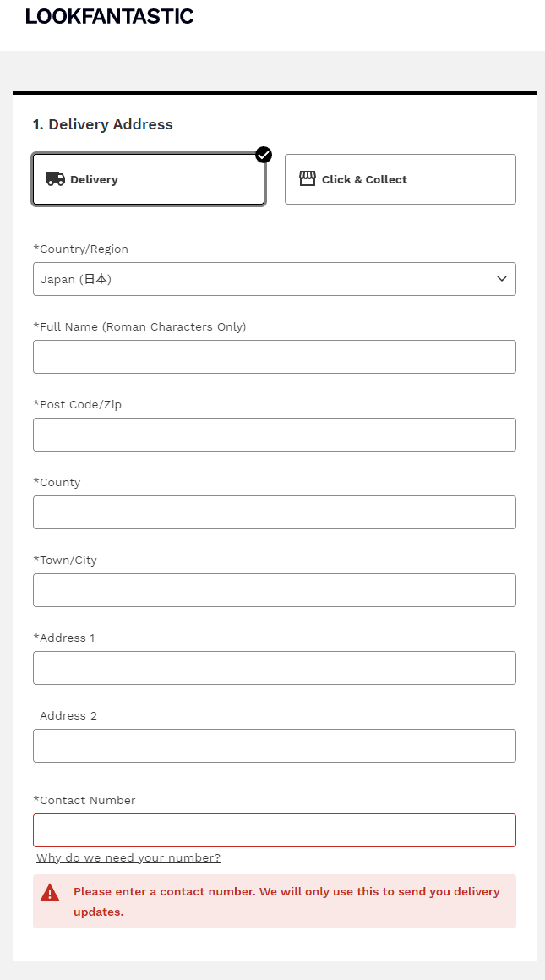This screenshot has height=980, width=545.
Task: Click the '*Town/City' label
Action: [x=65, y=560]
